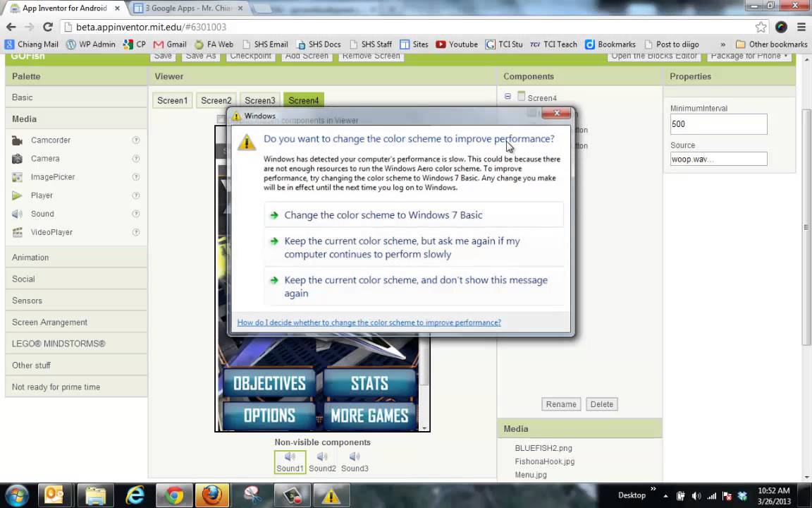Expand the Animation palette section
812x508 pixels.
(x=76, y=258)
